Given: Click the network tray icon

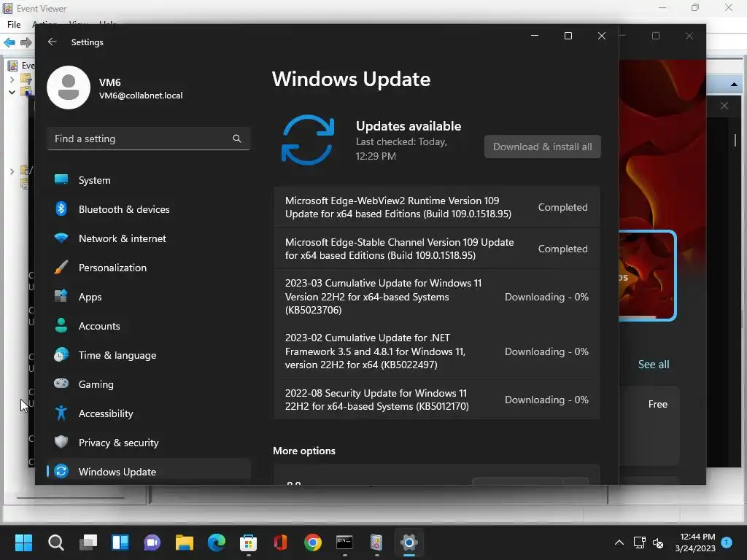Looking at the screenshot, I should pos(639,542).
